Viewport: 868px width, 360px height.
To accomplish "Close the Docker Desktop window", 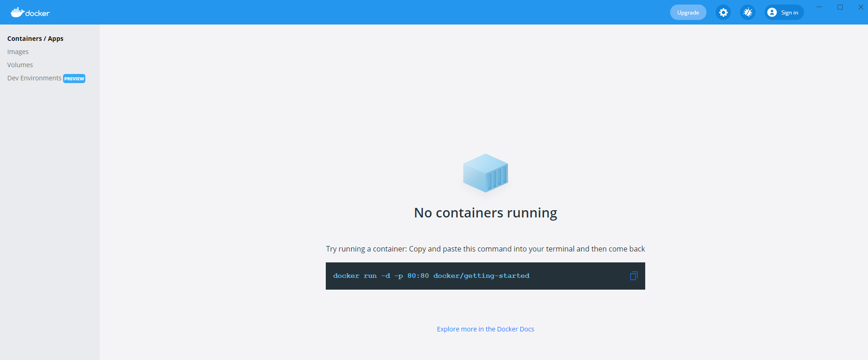I will 861,7.
